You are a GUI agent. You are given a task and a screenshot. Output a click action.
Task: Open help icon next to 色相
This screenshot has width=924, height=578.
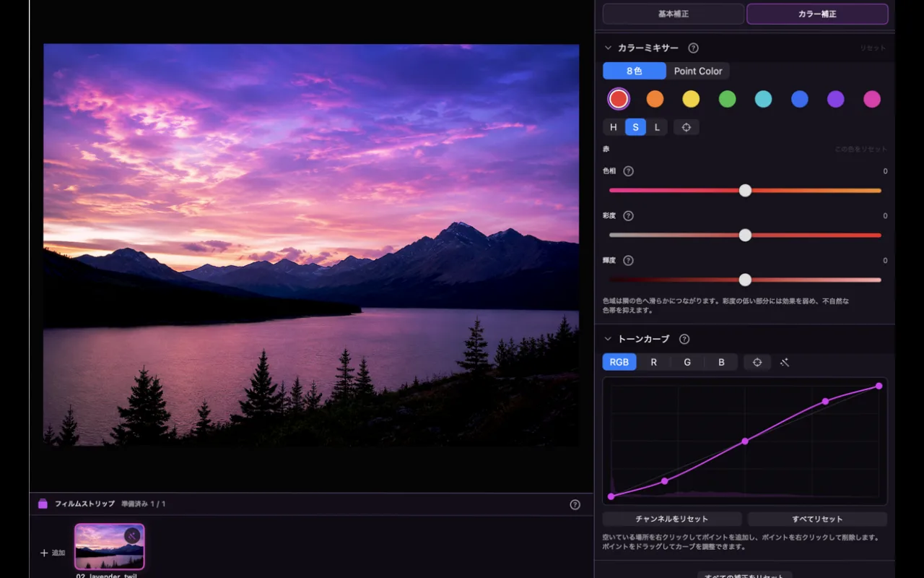click(628, 171)
